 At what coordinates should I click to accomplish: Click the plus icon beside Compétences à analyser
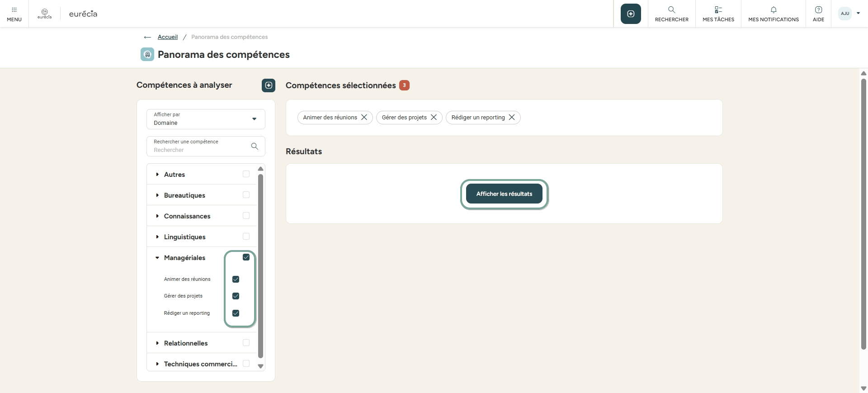pyautogui.click(x=269, y=85)
